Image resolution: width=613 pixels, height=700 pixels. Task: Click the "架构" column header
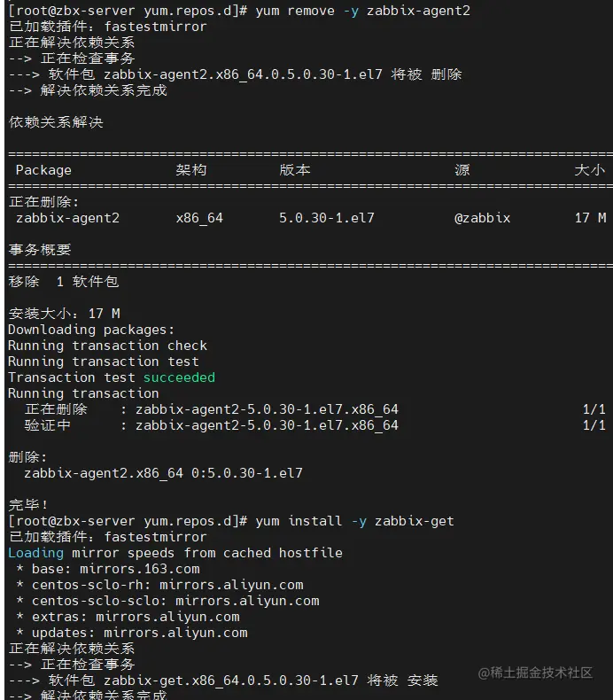coord(190,170)
